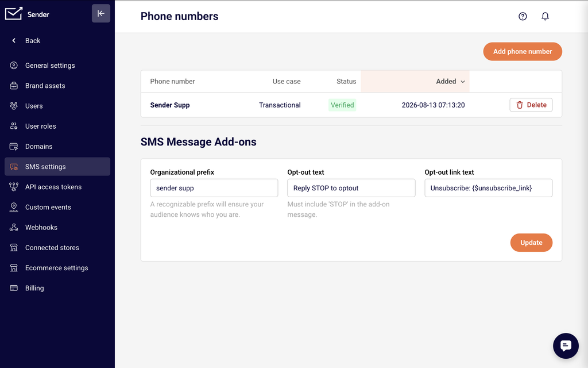The height and width of the screenshot is (368, 588).
Task: Click the Use case column header
Action: (287, 82)
